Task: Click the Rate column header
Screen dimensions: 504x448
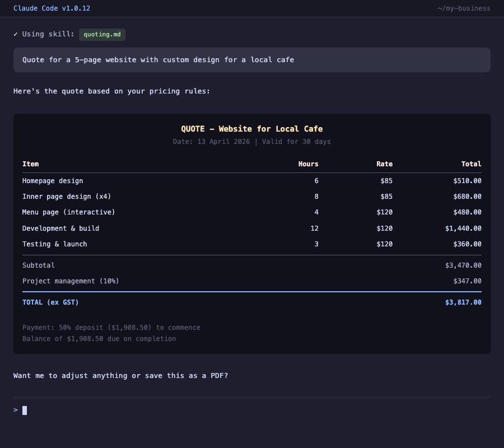Action: point(384,164)
